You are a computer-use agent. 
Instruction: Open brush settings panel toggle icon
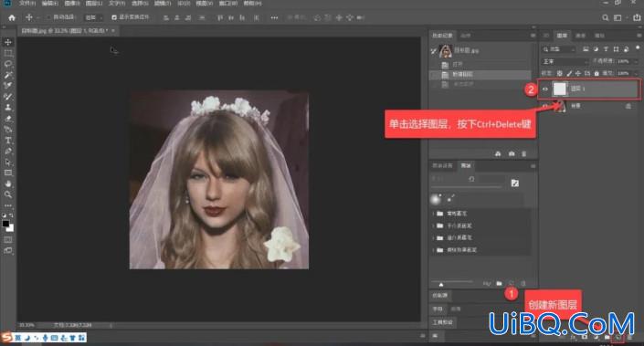514,183
